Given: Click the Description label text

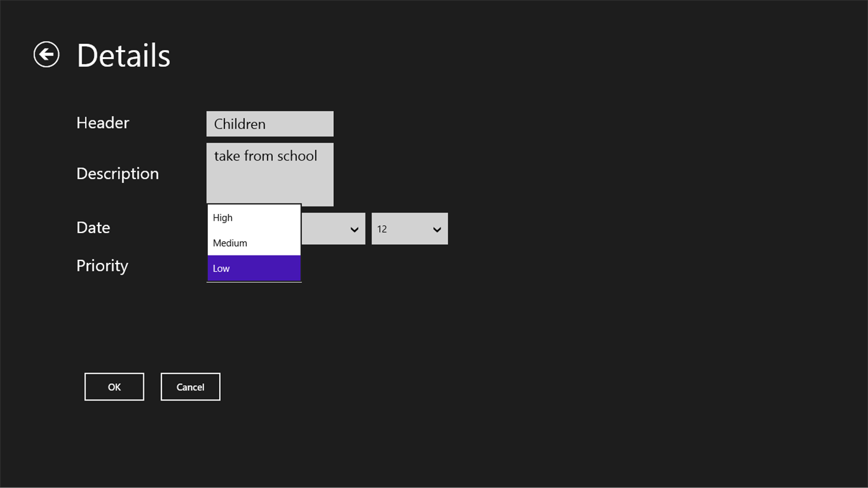Looking at the screenshot, I should tap(117, 174).
